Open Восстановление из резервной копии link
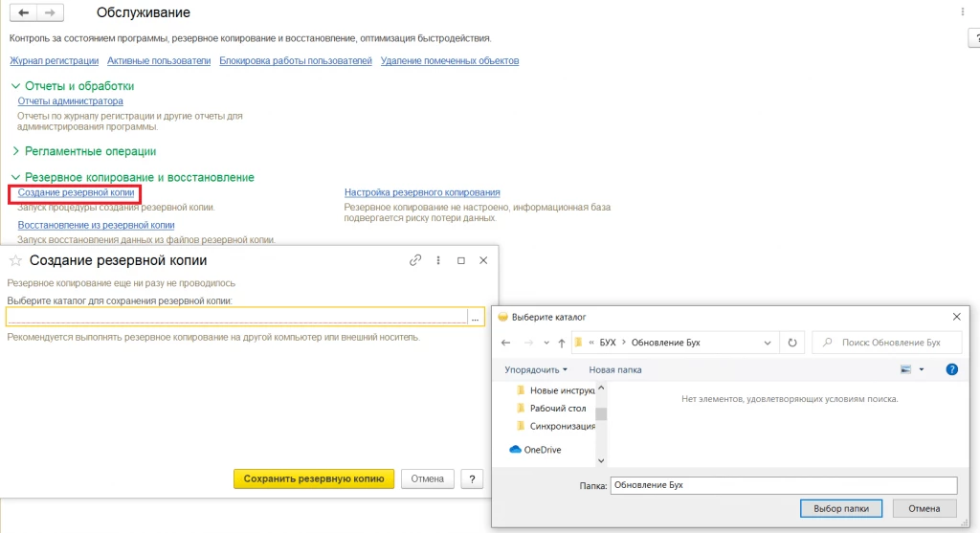This screenshot has height=533, width=980. coord(97,225)
